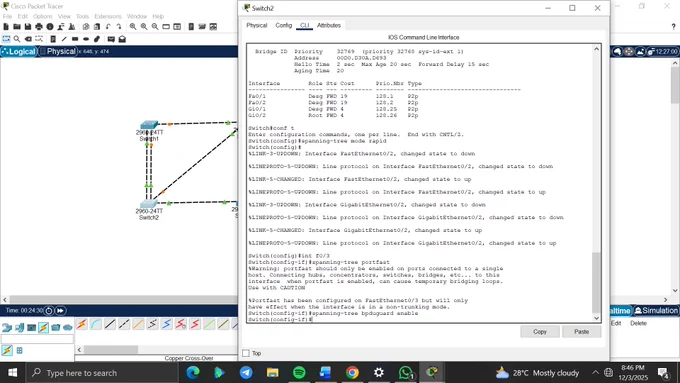The image size is (680, 383).
Task: Click the New file icon in Packet Tracer toolbar
Action: 6,27
